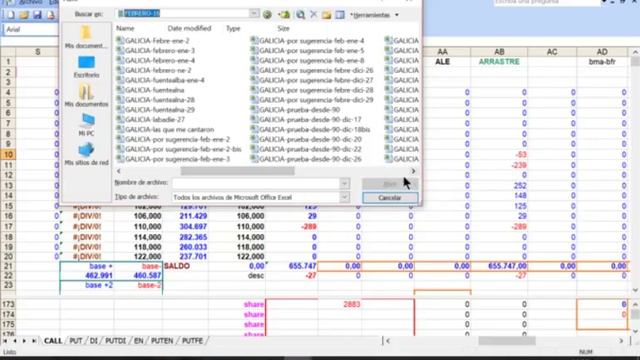Click the Nombre de archivo input field

(256, 183)
